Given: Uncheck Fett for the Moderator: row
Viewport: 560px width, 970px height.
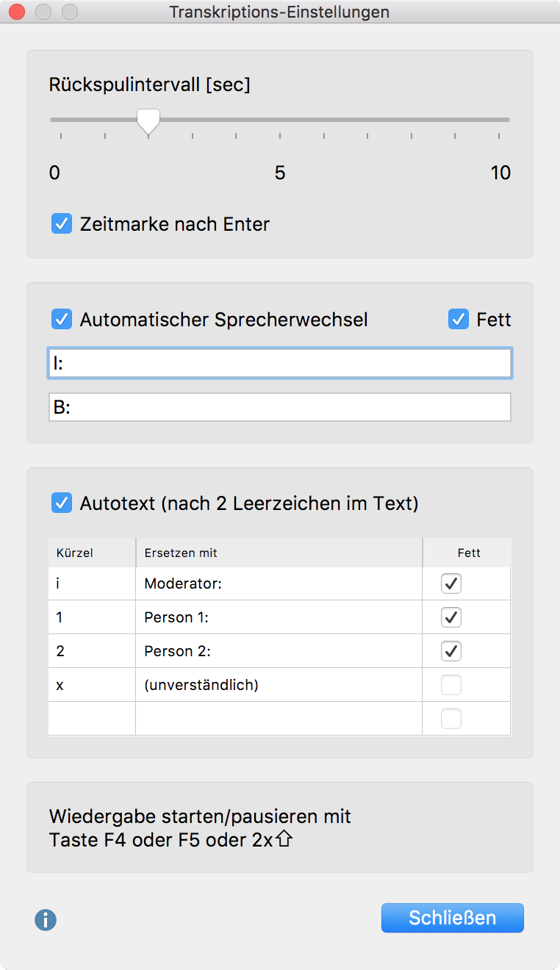Looking at the screenshot, I should pyautogui.click(x=451, y=583).
